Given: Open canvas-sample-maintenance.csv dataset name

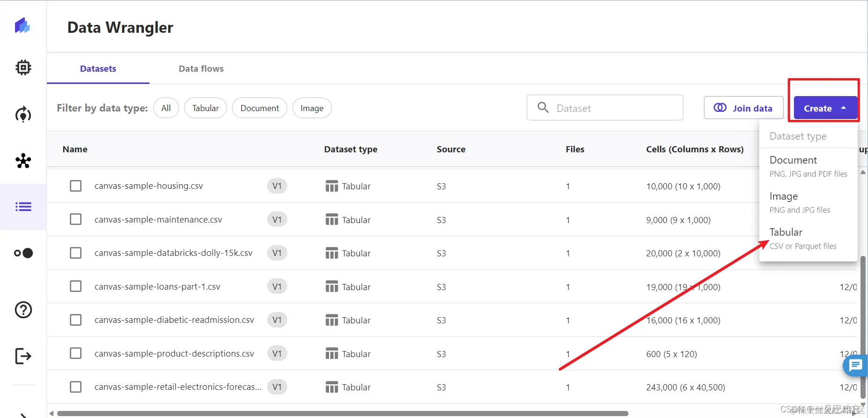Looking at the screenshot, I should (158, 220).
